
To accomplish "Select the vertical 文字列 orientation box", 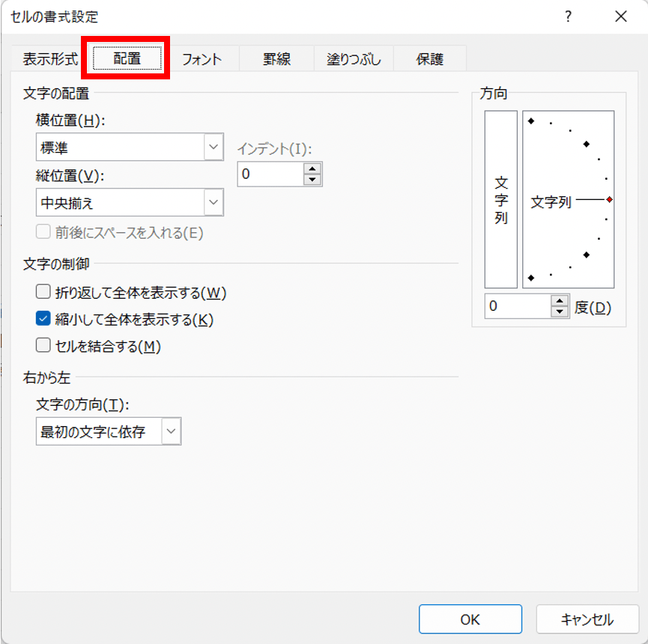I will [501, 199].
